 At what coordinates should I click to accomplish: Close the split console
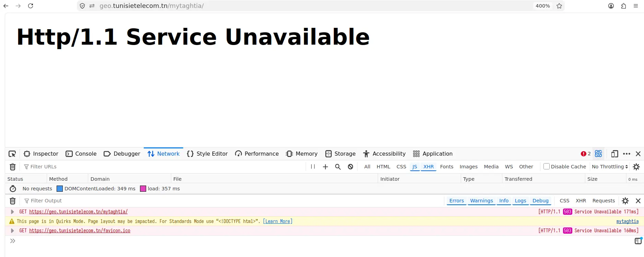coord(638,201)
